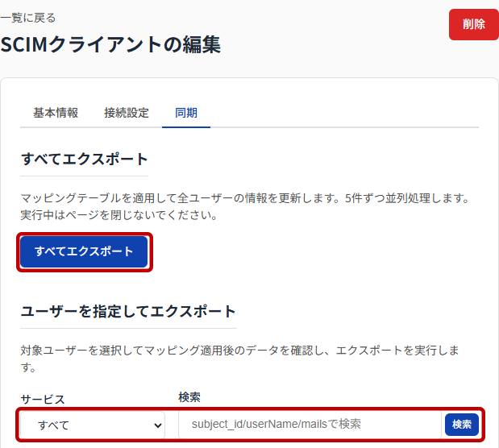This screenshot has width=499, height=448.
Task: Select the 同期 tab
Action: click(x=186, y=113)
